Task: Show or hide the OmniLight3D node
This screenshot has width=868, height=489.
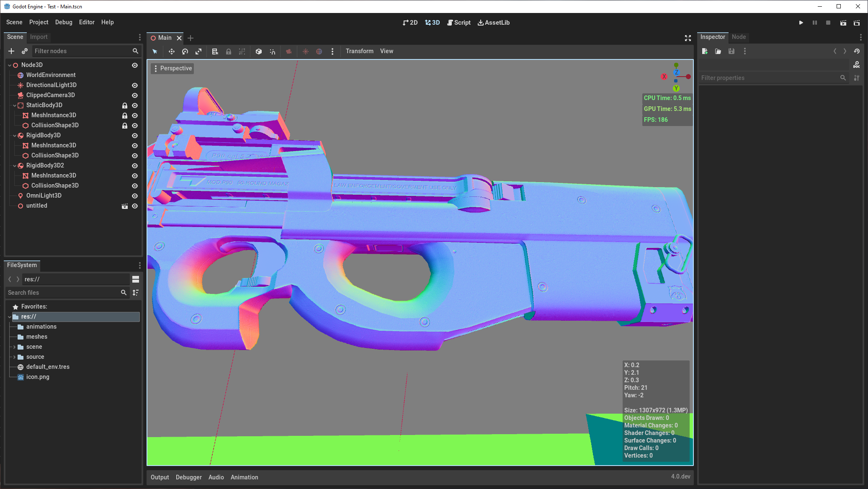Action: coord(135,196)
